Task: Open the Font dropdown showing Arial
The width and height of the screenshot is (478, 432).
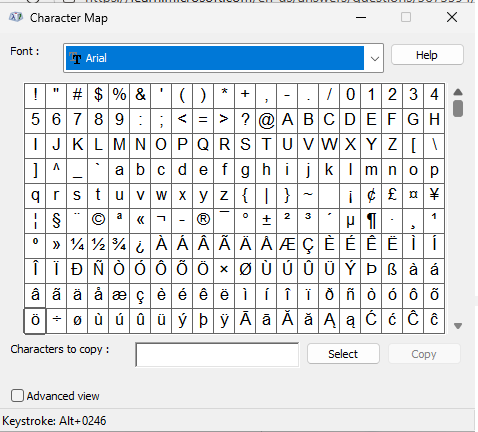Action: (x=223, y=58)
